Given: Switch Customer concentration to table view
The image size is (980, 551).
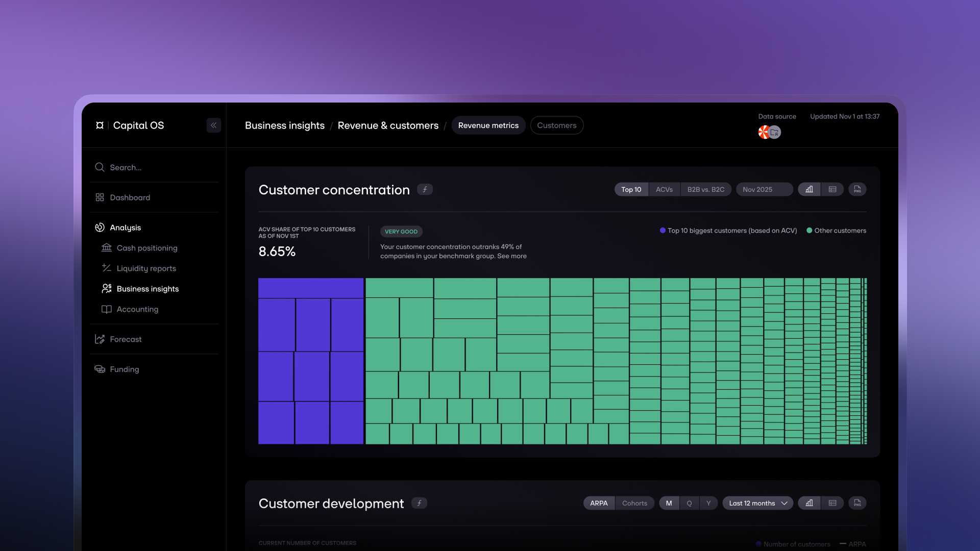Looking at the screenshot, I should 832,189.
